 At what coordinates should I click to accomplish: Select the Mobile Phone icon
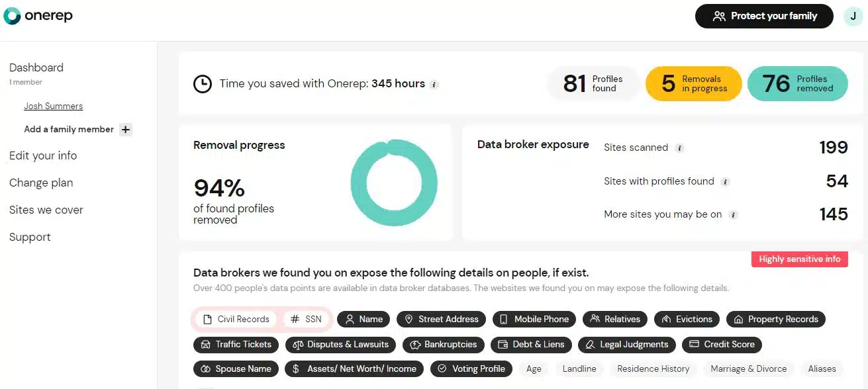(503, 319)
